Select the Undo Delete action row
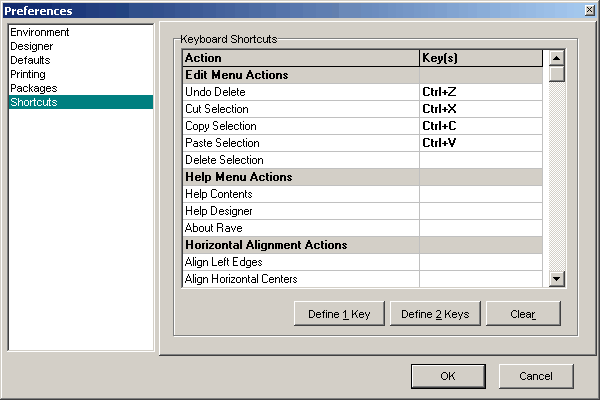The image size is (600, 400). [300, 92]
